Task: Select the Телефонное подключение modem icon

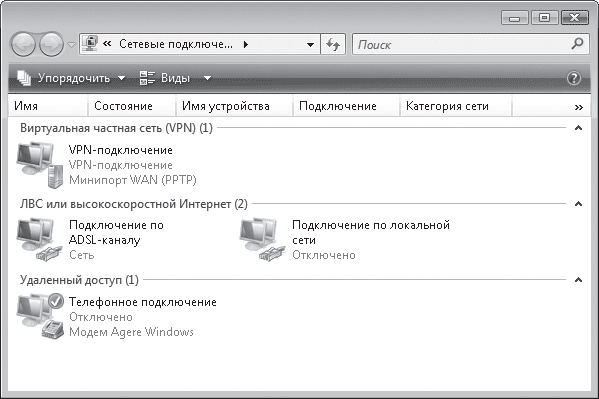Action: (x=40, y=316)
